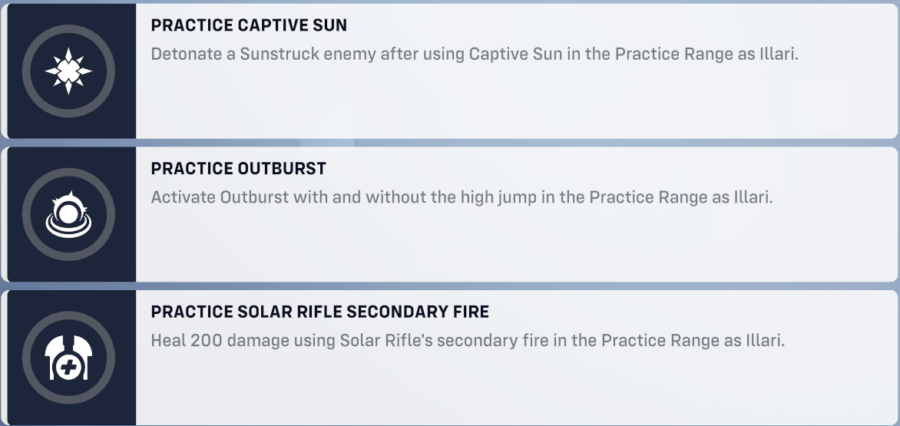
Task: Click the Outburst challenge description text
Action: coord(462,197)
